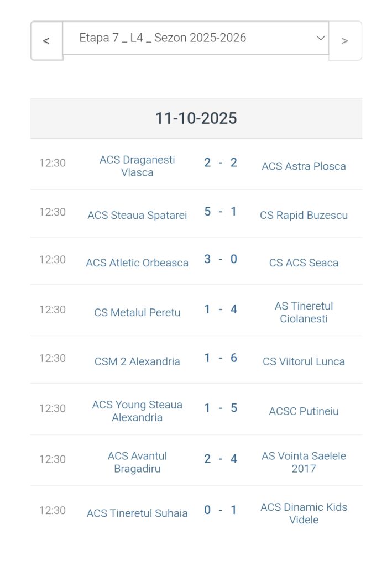Click CS Viitorul Lunca team link
This screenshot has width=392, height=566.
tap(304, 362)
